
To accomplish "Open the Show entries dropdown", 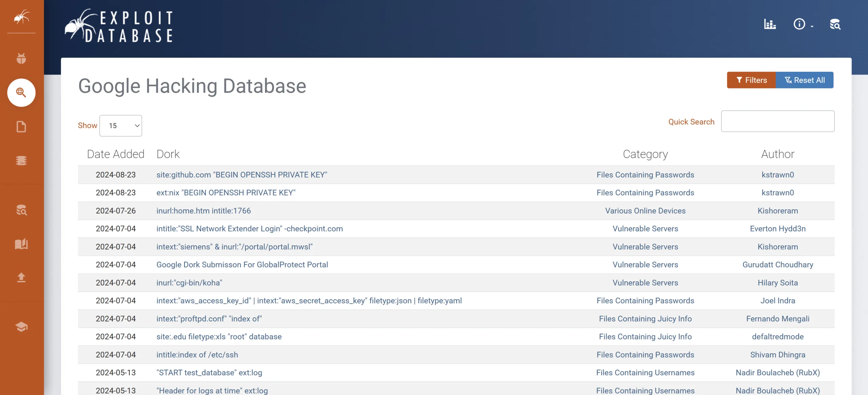I will point(121,126).
